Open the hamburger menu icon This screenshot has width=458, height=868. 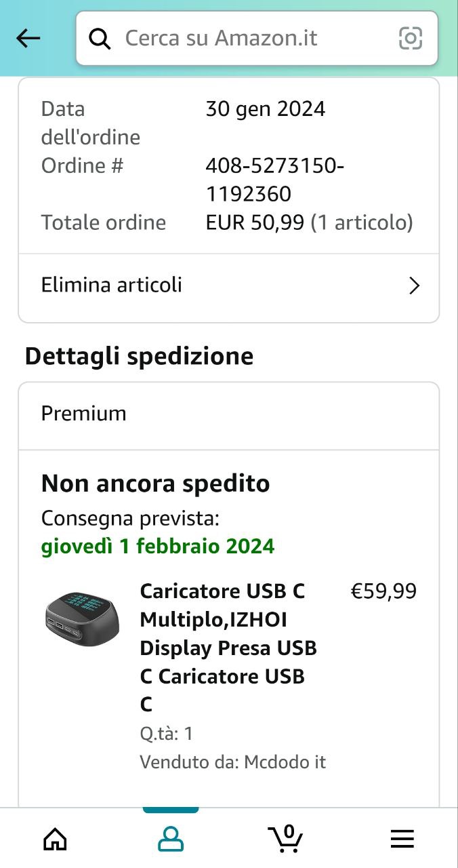coord(402,840)
